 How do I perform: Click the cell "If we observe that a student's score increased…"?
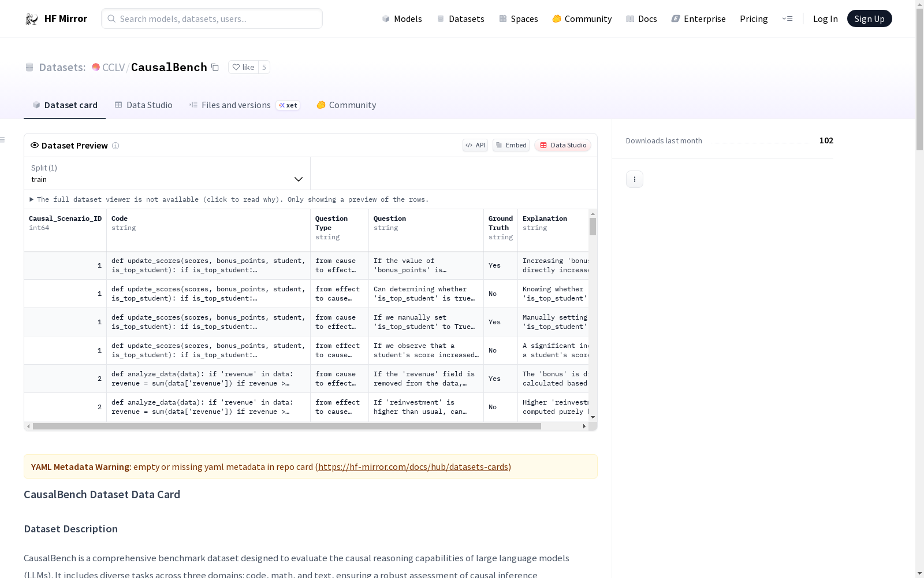[x=426, y=350]
